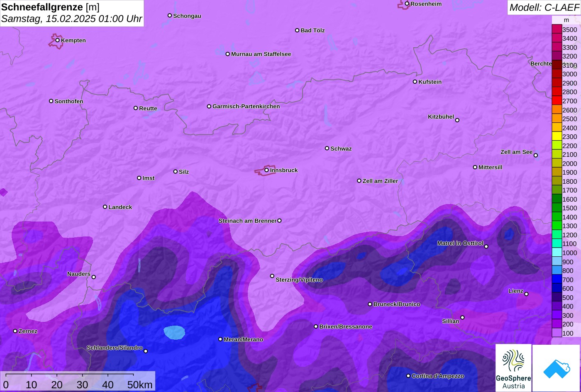Click the Kitzbühel location dot
The height and width of the screenshot is (392, 581).
(457, 120)
